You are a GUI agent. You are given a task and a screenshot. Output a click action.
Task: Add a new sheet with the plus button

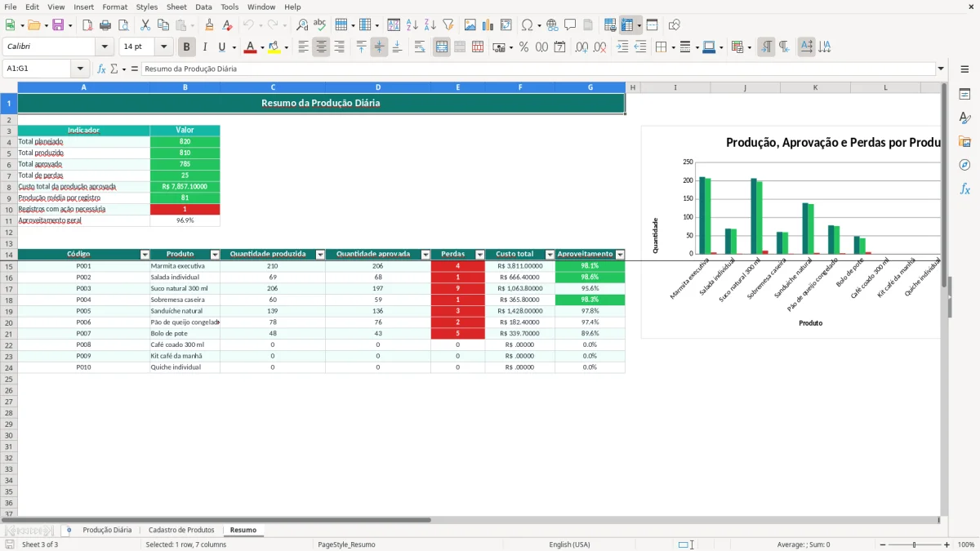(x=69, y=530)
